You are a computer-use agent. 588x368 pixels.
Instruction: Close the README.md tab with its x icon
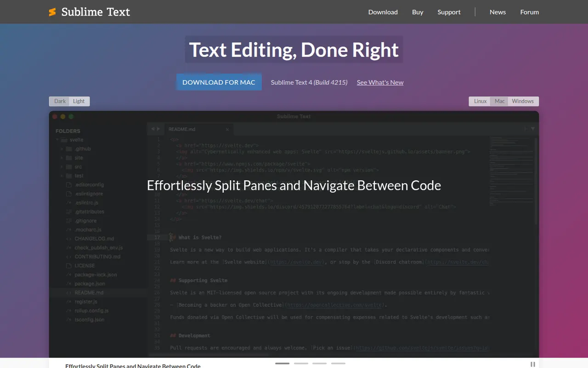227,129
